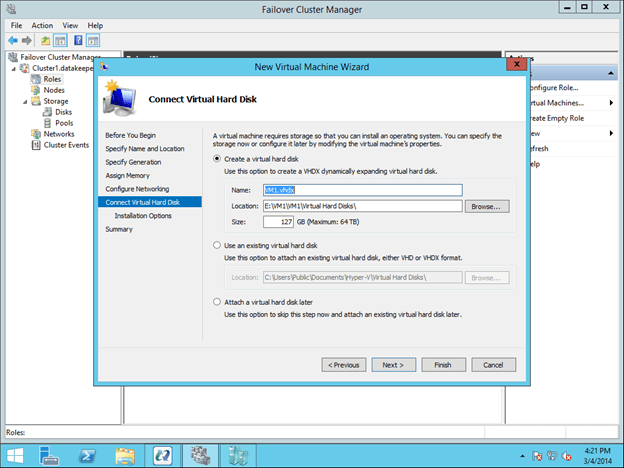Open PowerShell from the taskbar

[x=88, y=451]
